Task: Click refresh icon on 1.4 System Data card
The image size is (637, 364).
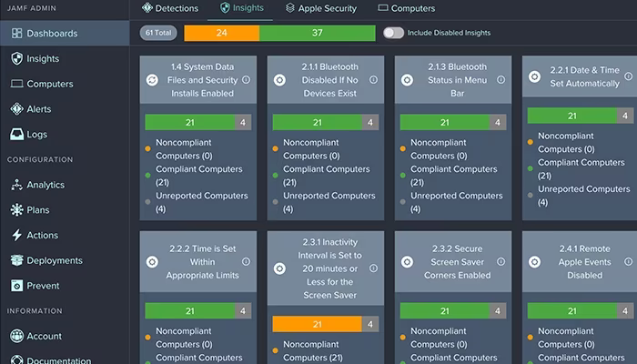Action: coord(152,80)
